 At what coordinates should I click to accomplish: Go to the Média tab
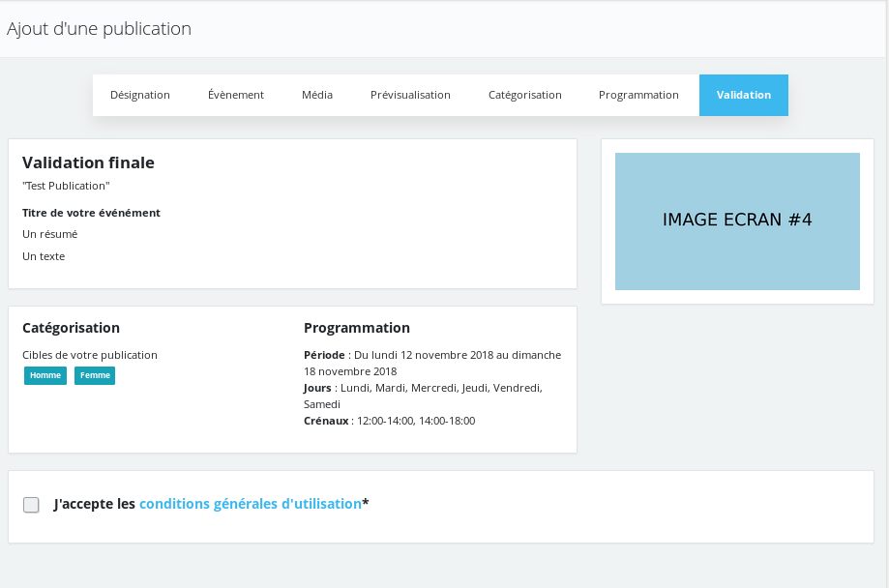317,95
